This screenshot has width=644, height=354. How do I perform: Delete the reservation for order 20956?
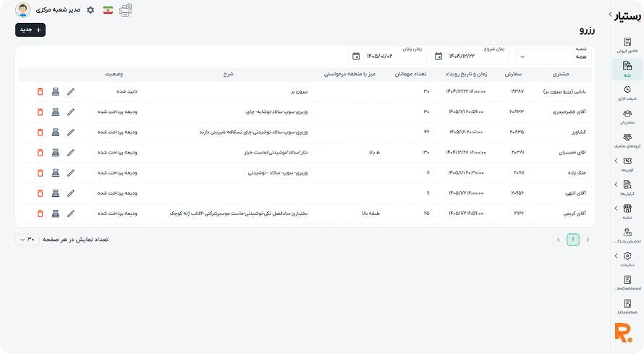pyautogui.click(x=40, y=193)
